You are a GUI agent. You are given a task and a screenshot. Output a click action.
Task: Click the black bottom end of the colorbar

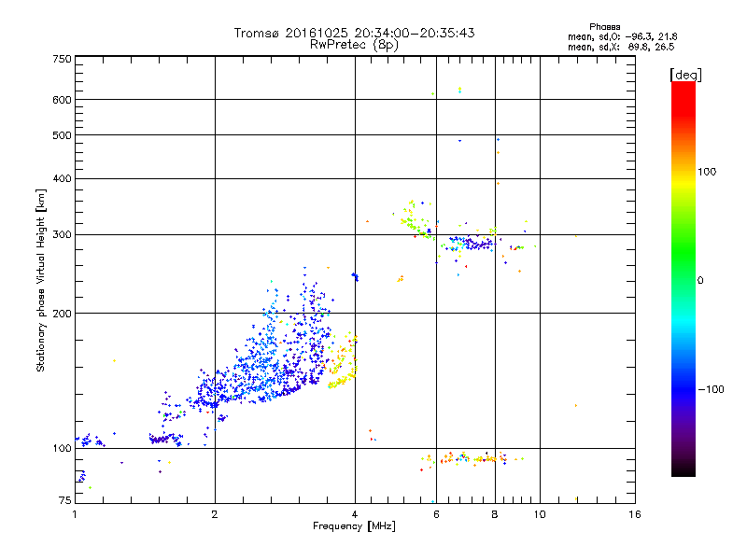pos(684,469)
